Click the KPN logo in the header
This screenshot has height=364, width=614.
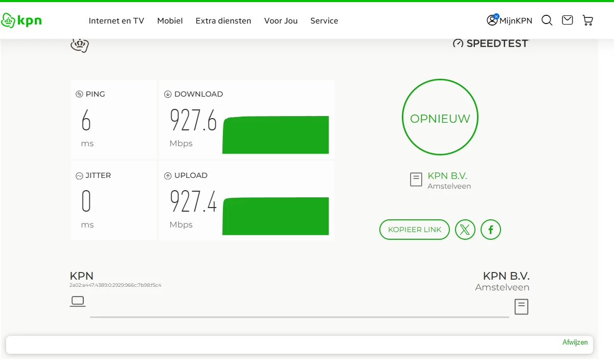pyautogui.click(x=21, y=20)
